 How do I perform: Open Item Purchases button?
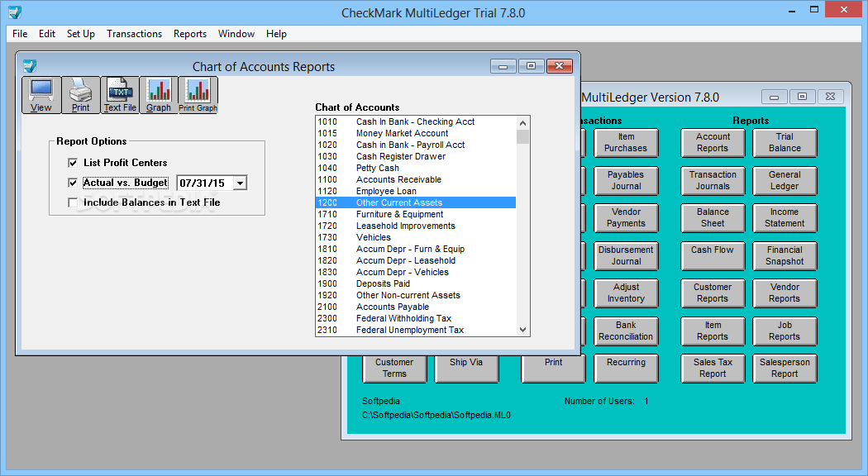(x=626, y=143)
